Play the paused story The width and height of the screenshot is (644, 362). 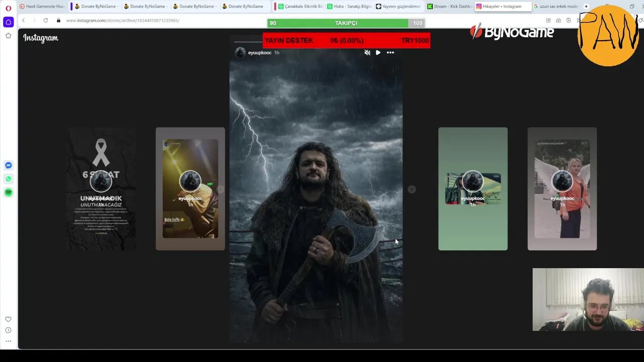[378, 52]
